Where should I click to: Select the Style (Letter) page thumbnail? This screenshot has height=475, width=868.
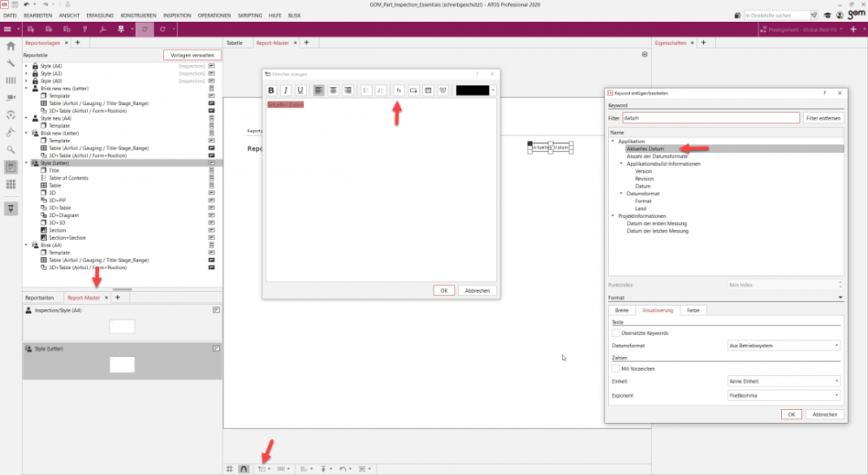tap(122, 365)
